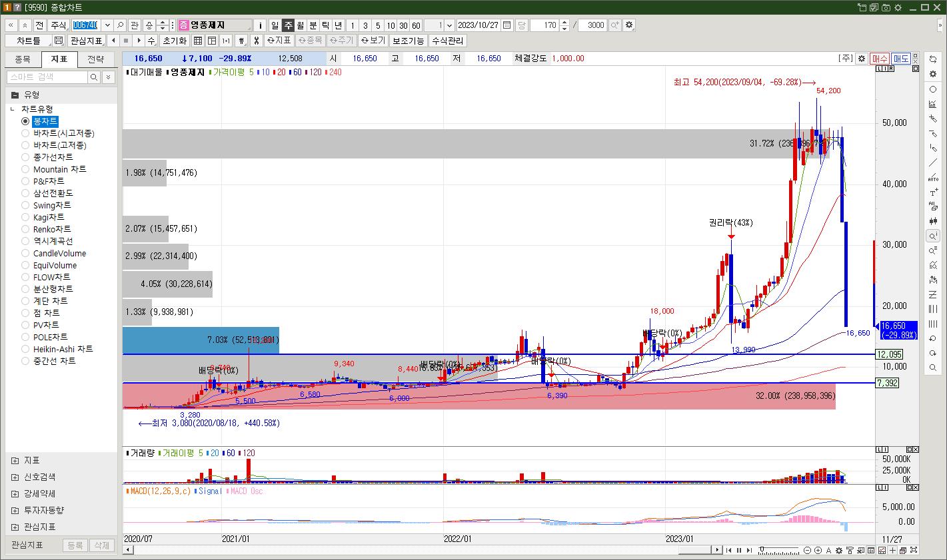The height and width of the screenshot is (560, 947).
Task: Click the refresh icon at top of right toolbar
Action: coord(933,59)
